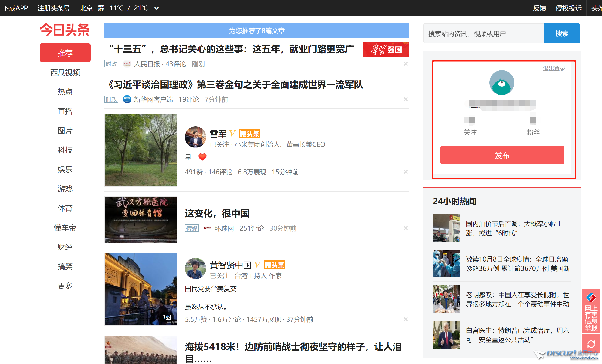Click the refresh icon at right edge

tap(591, 344)
